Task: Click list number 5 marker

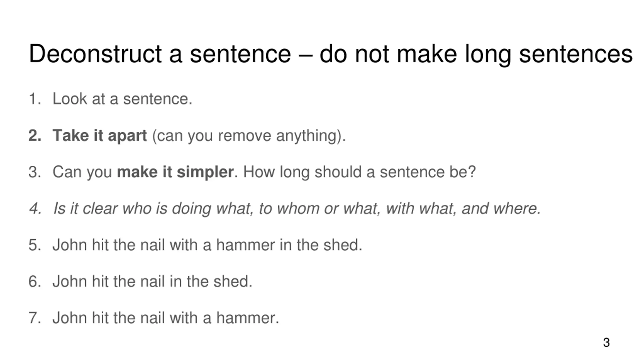Action: 35,245
